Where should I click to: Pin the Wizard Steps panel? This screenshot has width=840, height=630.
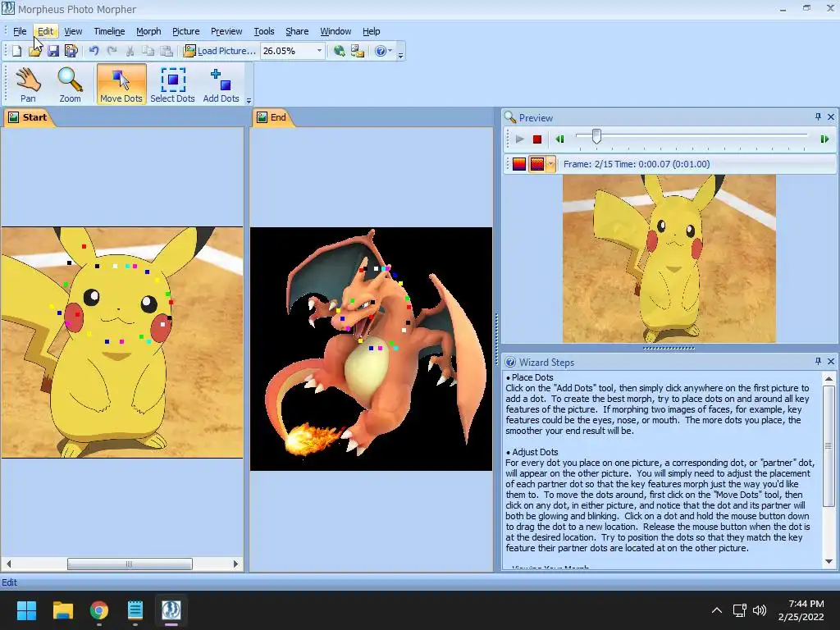click(818, 362)
